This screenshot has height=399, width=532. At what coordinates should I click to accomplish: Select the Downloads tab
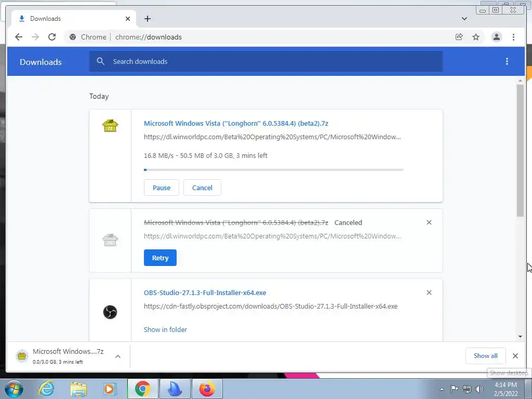pyautogui.click(x=74, y=19)
